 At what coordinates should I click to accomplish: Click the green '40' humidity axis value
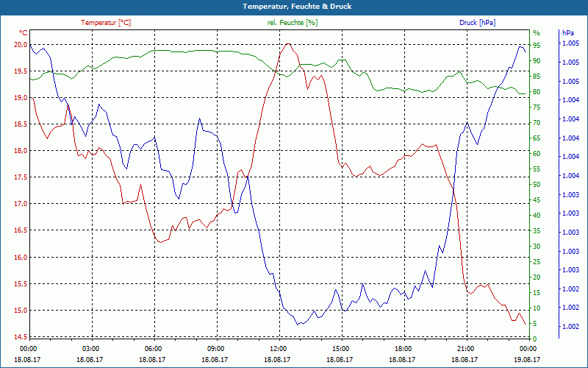click(x=537, y=216)
